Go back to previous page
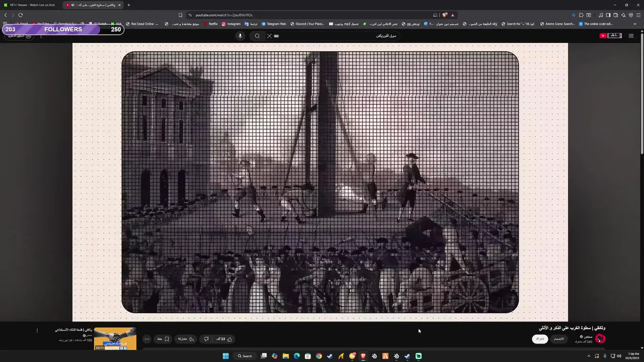The width and height of the screenshot is (644, 362). tap(6, 15)
